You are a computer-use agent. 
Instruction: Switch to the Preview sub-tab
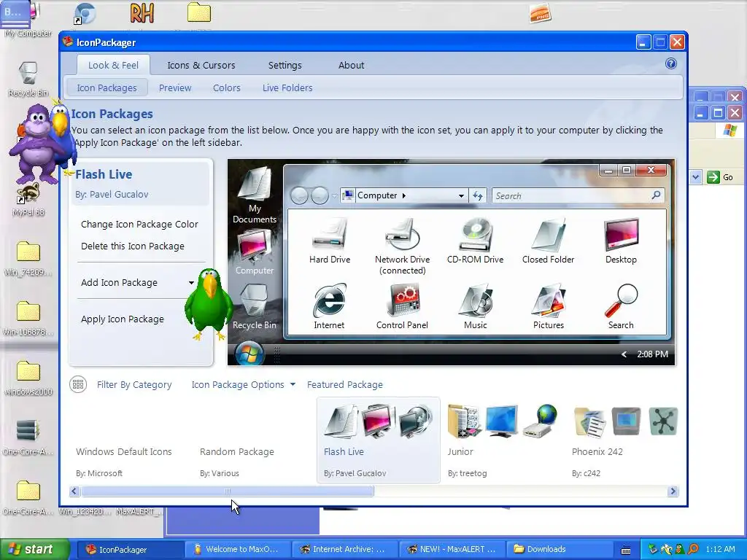(175, 87)
